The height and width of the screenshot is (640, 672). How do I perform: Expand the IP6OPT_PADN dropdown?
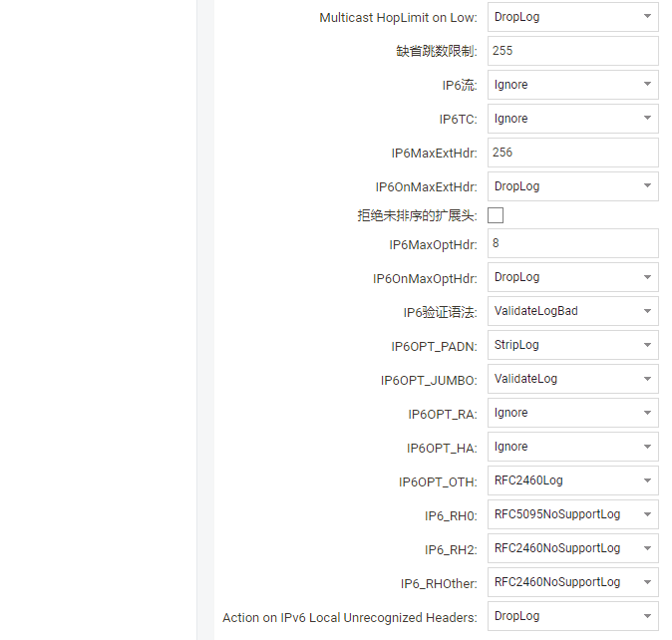tap(572, 345)
